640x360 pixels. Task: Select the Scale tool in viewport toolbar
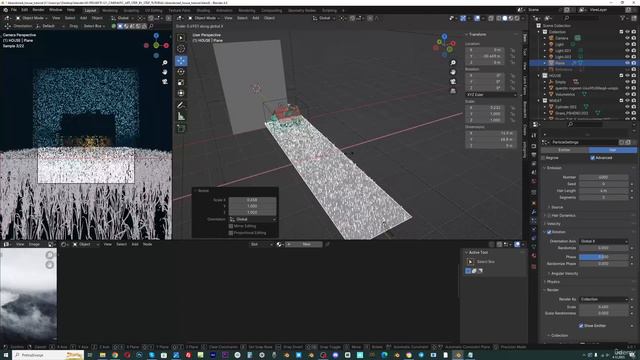coord(181,82)
